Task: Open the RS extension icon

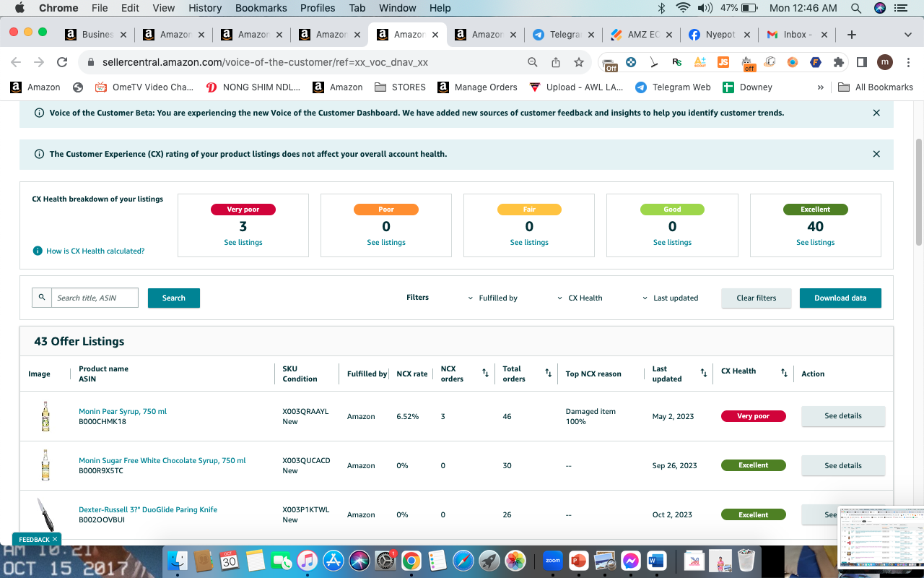Action: [676, 62]
